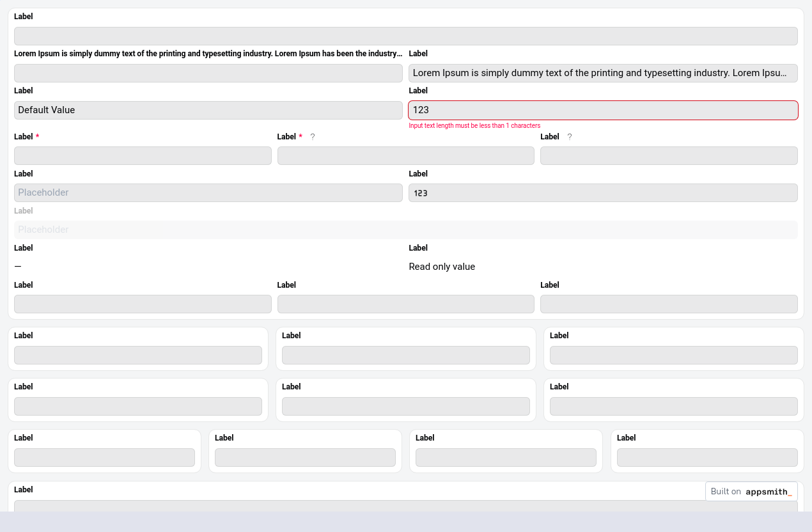
Task: Focus the enabled Placeholder input field
Action: [x=208, y=192]
